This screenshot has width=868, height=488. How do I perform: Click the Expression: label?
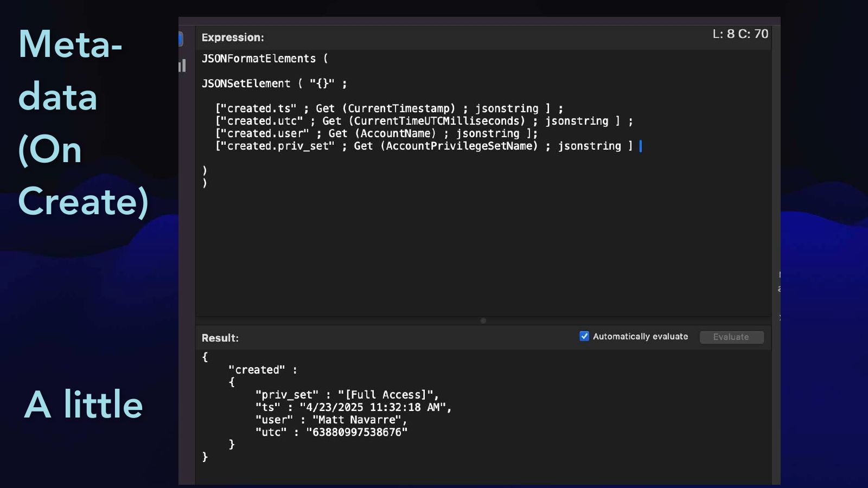click(233, 37)
